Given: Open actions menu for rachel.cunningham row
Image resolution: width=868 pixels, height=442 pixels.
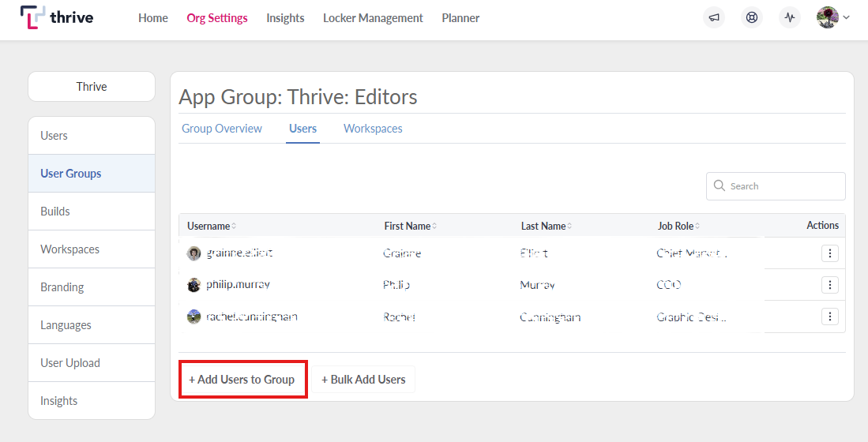Looking at the screenshot, I should pyautogui.click(x=829, y=317).
